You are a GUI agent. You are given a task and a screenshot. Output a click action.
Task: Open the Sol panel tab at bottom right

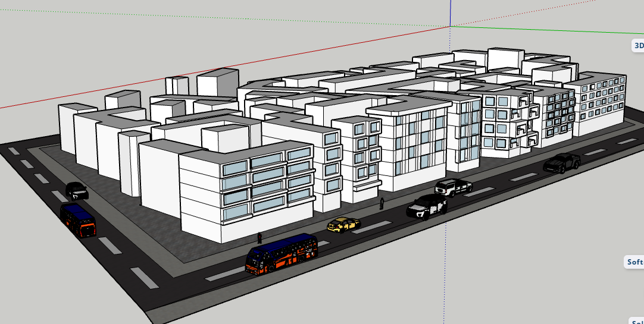(x=637, y=321)
